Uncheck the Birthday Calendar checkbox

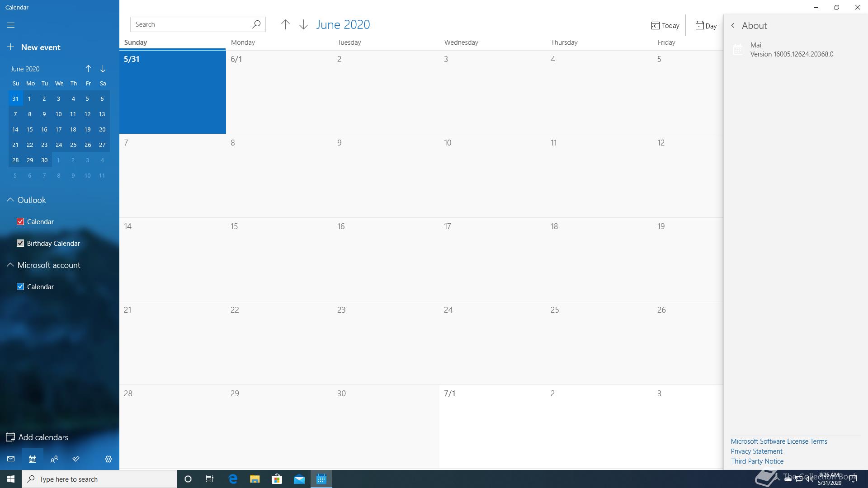(x=20, y=243)
